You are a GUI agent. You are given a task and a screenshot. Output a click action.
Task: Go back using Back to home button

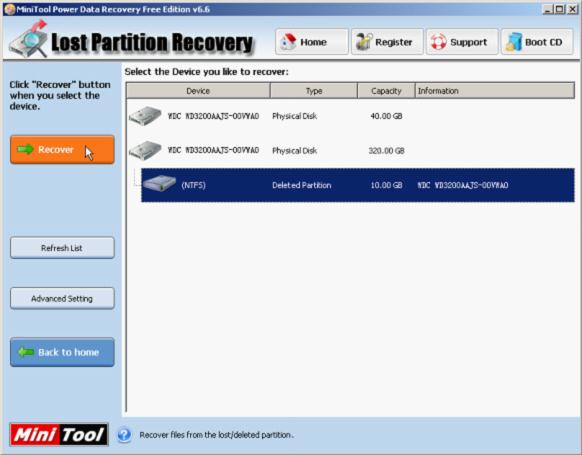click(62, 352)
